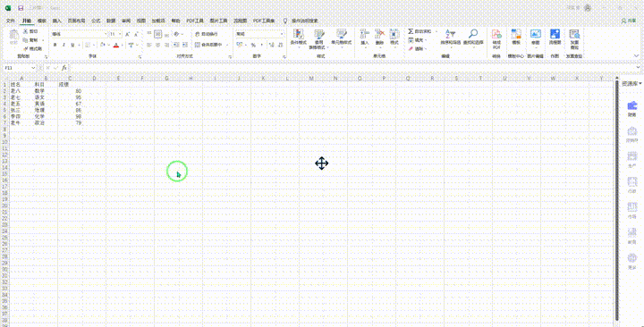Switch to the Page Layout (页面布局) tab
This screenshot has height=327, width=644.
tap(76, 21)
